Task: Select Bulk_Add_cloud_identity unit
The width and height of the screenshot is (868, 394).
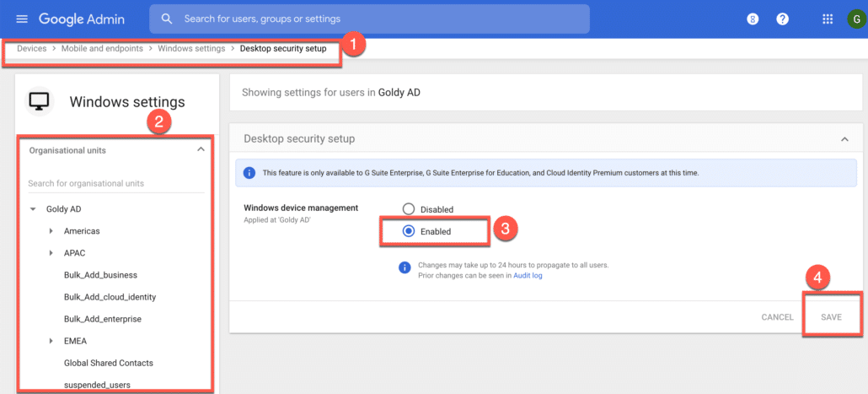Action: 110,297
